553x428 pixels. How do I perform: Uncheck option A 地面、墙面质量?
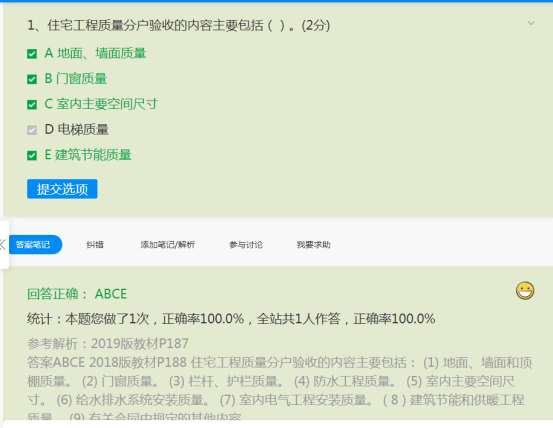pyautogui.click(x=32, y=54)
